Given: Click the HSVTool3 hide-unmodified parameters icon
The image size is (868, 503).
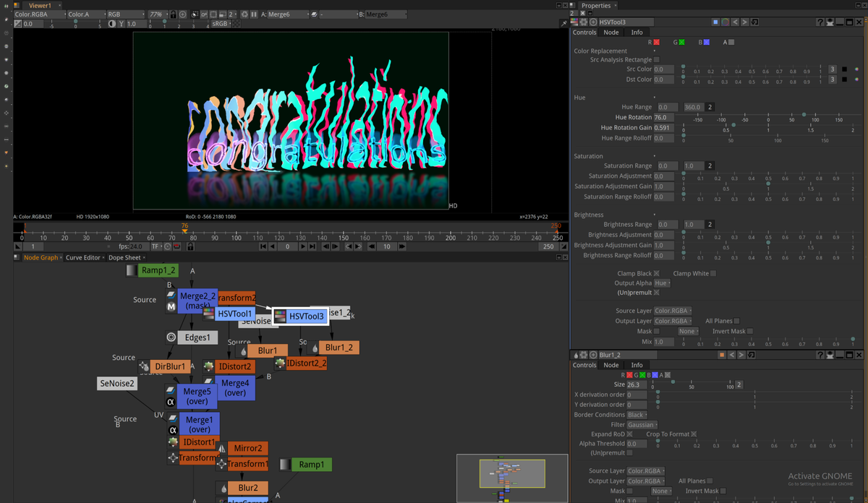Looking at the screenshot, I should click(830, 22).
